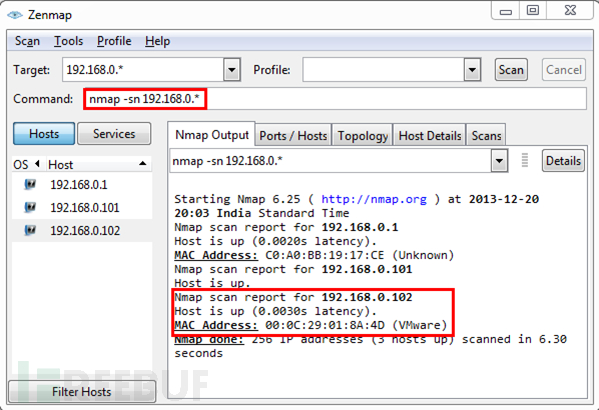Click the OS icon beside 192.168.0.1

click(x=30, y=185)
